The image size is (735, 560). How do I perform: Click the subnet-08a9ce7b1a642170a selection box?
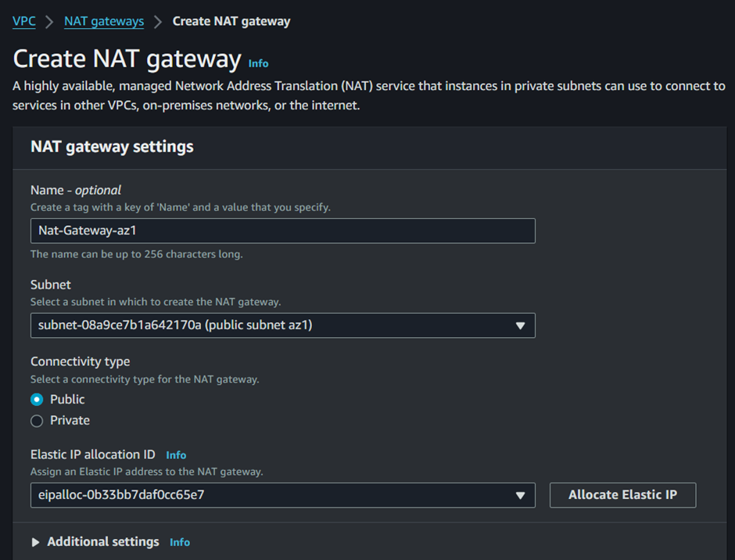pos(282,325)
